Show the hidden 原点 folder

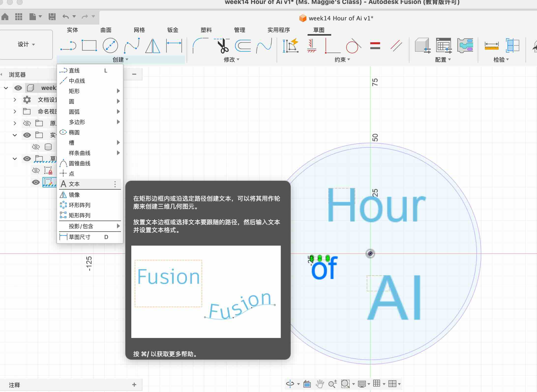coord(27,123)
